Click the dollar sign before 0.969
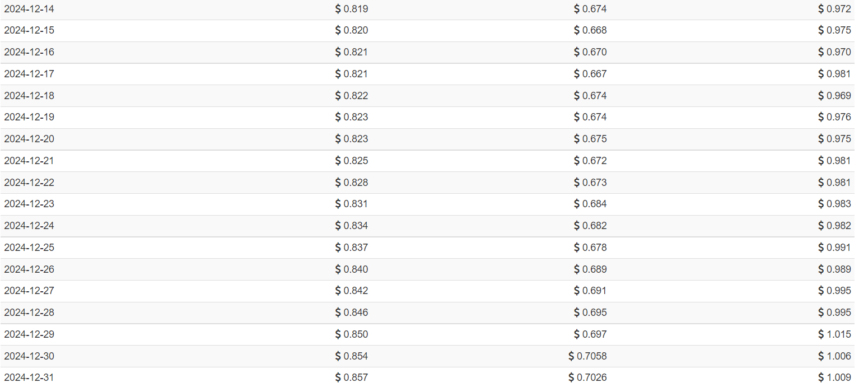Screen dimensions: 868x387 click(821, 96)
